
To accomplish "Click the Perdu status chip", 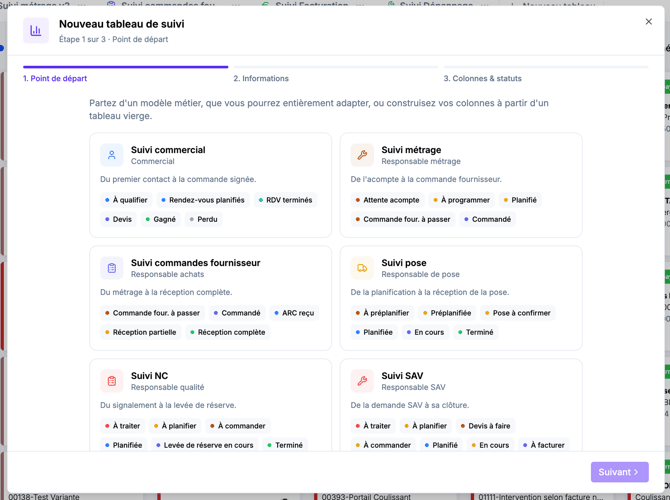I will (x=203, y=219).
